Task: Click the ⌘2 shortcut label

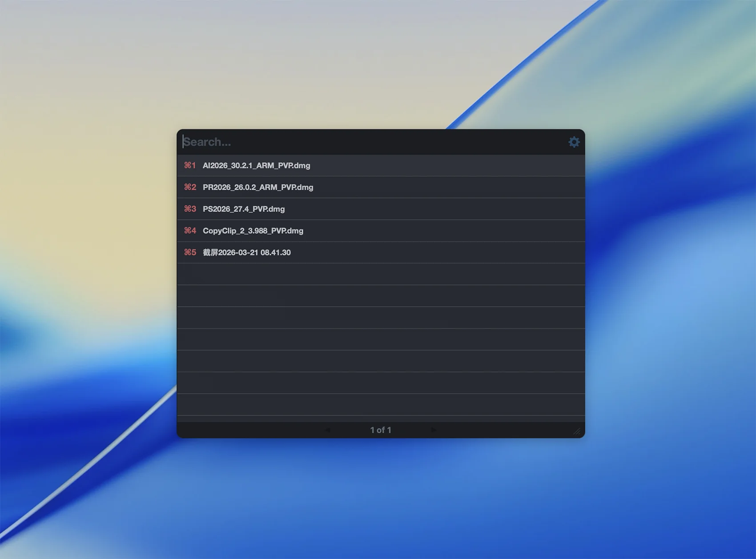Action: point(190,187)
